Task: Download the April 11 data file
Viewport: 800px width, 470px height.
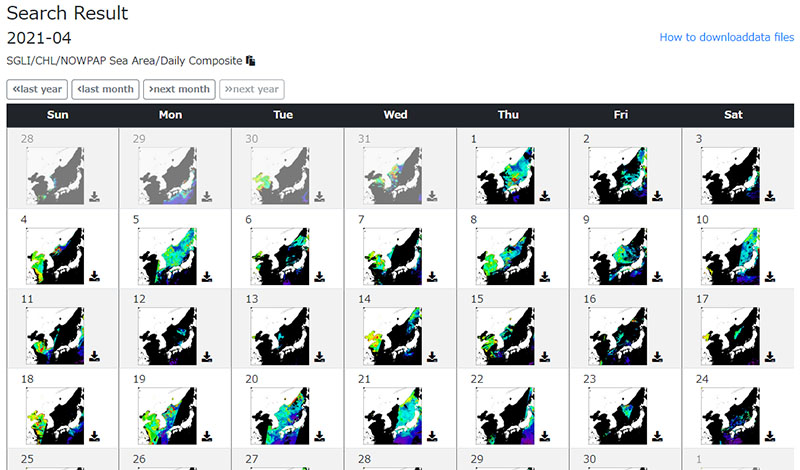Action: pyautogui.click(x=94, y=356)
